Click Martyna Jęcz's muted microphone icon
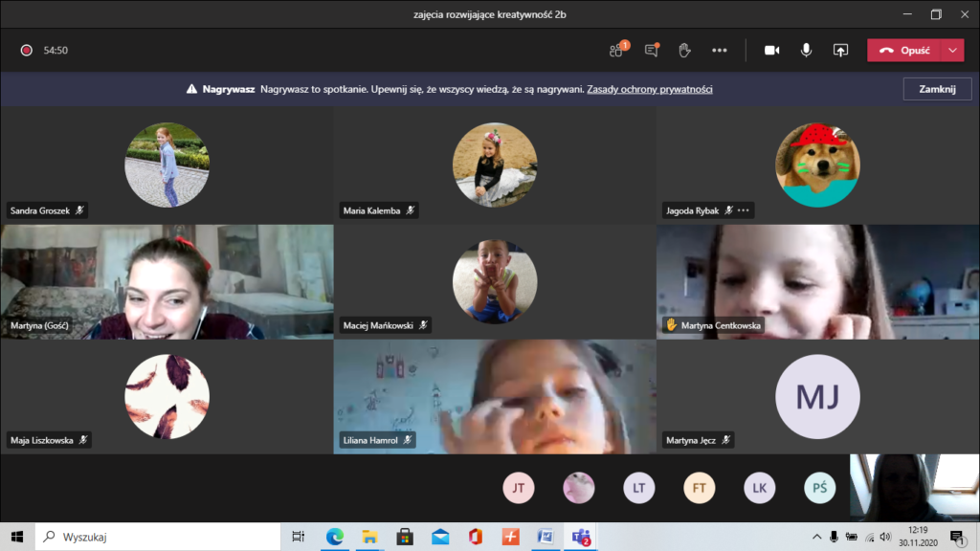The height and width of the screenshot is (551, 980). (x=725, y=440)
